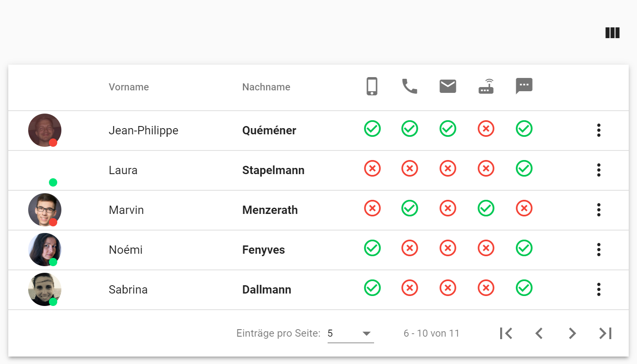This screenshot has width=637, height=364.
Task: Sort by the Nachname column header
Action: coord(266,87)
